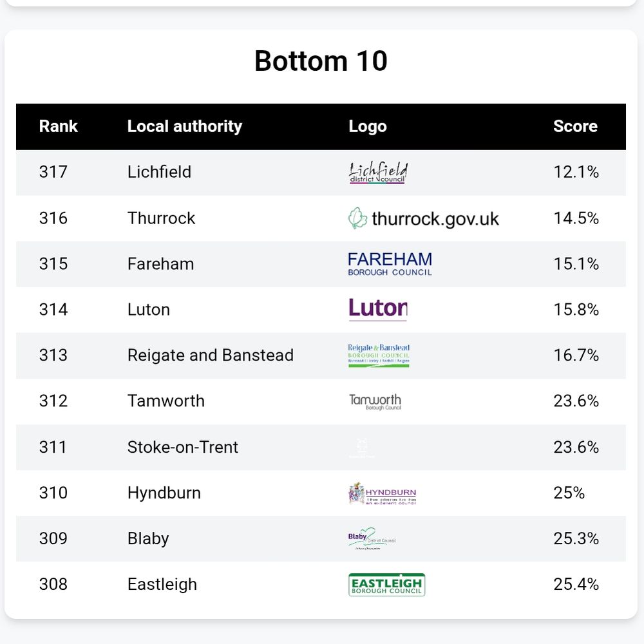Click the Blaby District Council logo
The width and height of the screenshot is (644, 644).
pos(372,538)
